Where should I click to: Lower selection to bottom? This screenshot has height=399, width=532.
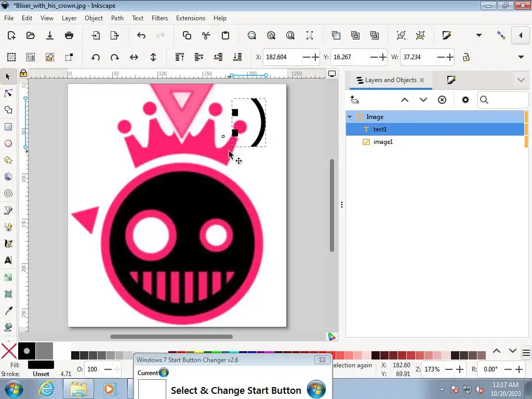[x=237, y=57]
